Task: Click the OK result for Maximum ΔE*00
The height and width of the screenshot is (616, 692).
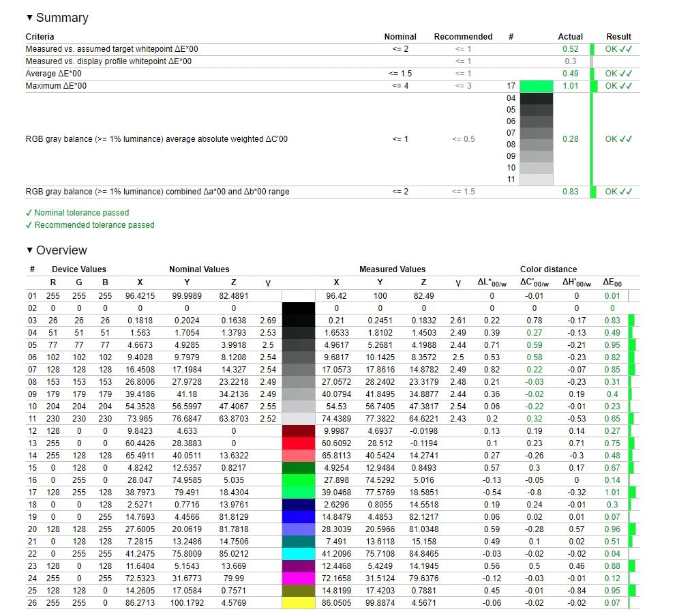Action: (x=618, y=86)
